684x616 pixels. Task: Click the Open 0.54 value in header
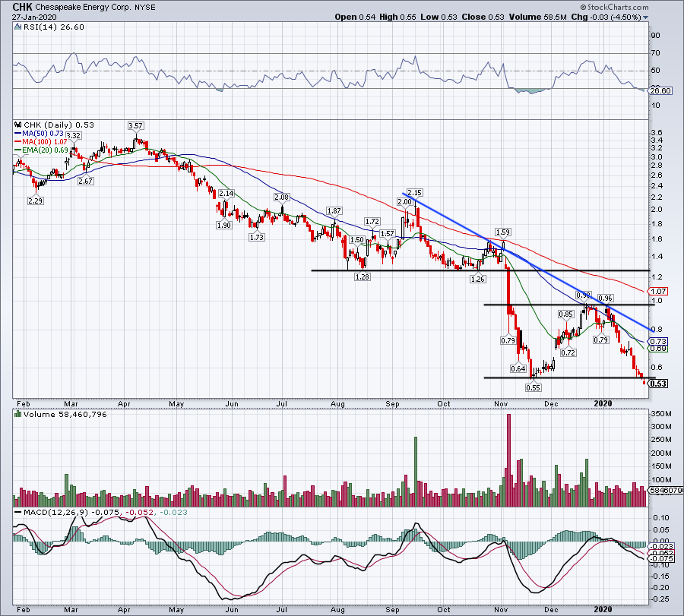[355, 17]
